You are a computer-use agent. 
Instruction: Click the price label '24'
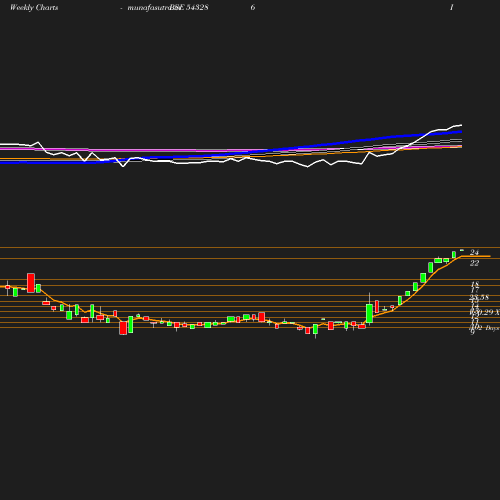coord(474,252)
